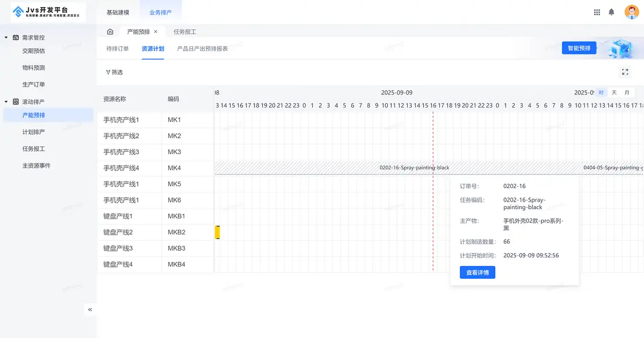Select the 手机壳产线3 row
The image size is (644, 338).
[155, 152]
